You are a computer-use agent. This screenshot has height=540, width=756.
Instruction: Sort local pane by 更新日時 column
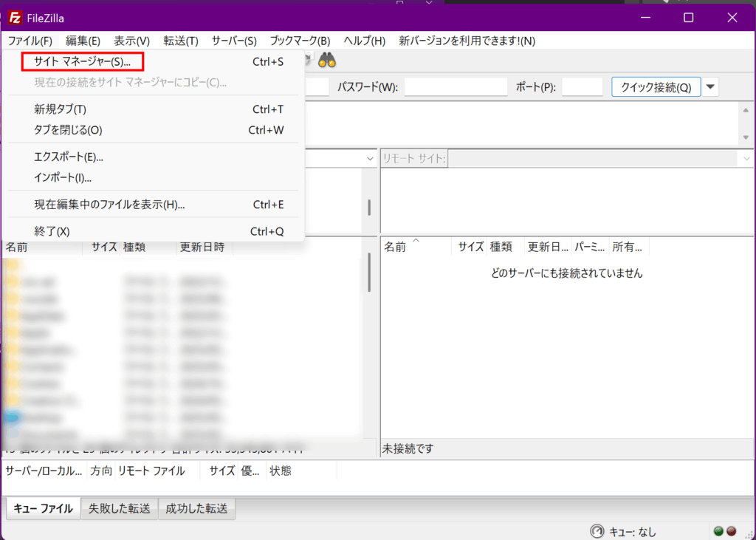click(x=205, y=247)
